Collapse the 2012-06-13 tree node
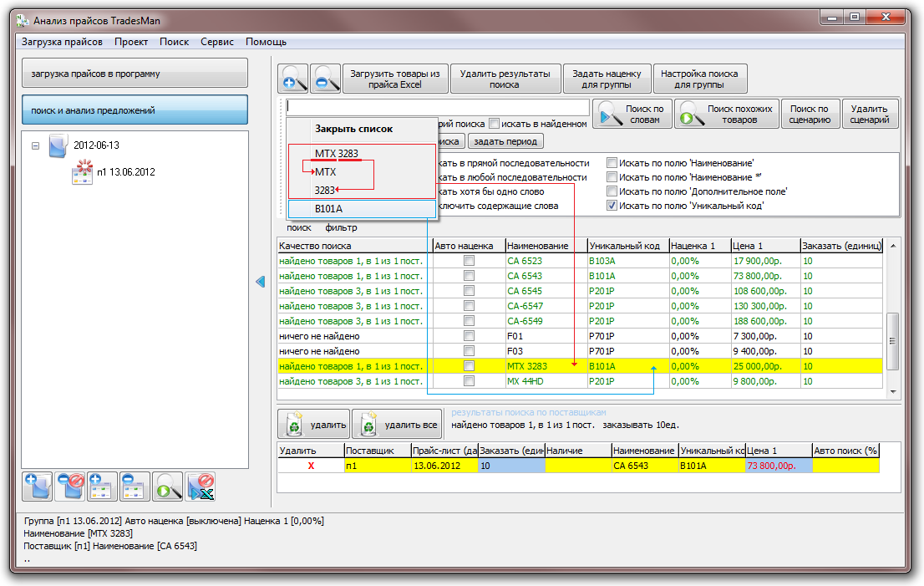 (35, 145)
